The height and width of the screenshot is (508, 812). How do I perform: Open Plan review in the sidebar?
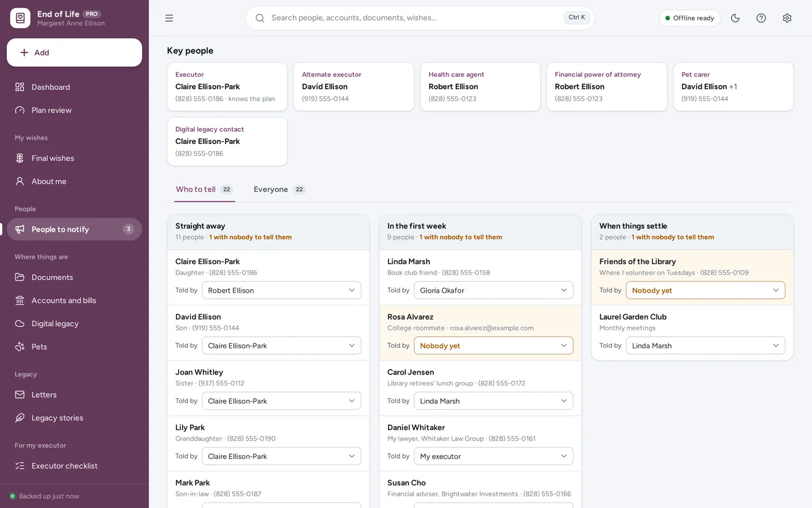[74, 110]
